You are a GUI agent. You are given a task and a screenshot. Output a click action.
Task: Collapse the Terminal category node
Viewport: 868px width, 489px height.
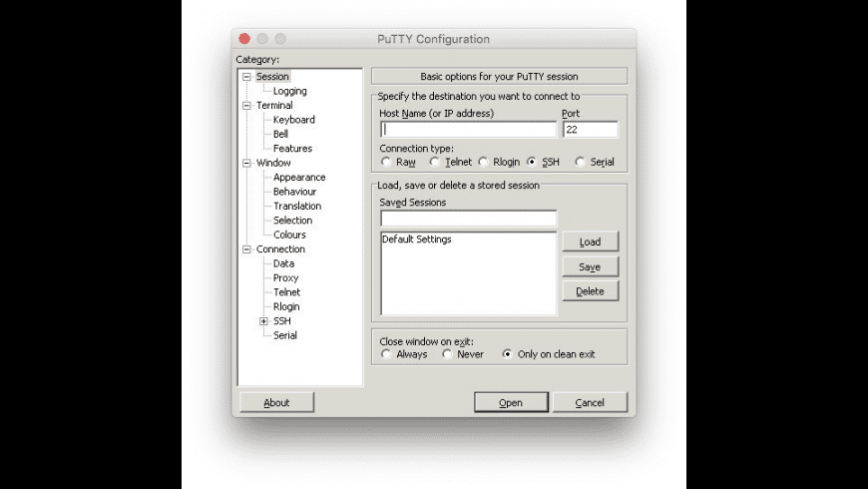246,106
